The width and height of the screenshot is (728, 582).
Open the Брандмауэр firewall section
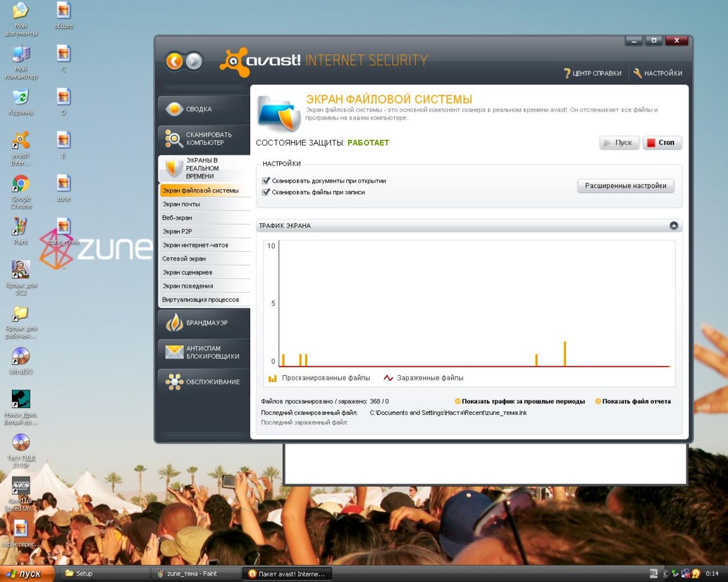pyautogui.click(x=204, y=323)
